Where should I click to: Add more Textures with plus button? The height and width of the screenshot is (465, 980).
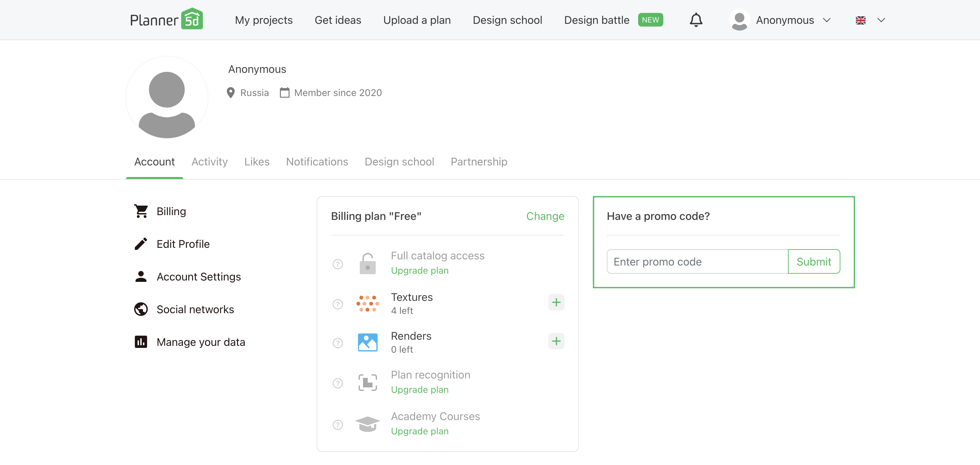click(556, 302)
